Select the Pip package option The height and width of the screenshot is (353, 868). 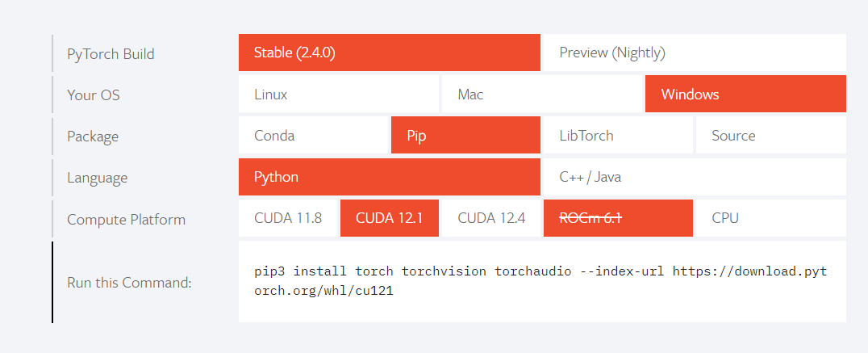pyautogui.click(x=465, y=136)
